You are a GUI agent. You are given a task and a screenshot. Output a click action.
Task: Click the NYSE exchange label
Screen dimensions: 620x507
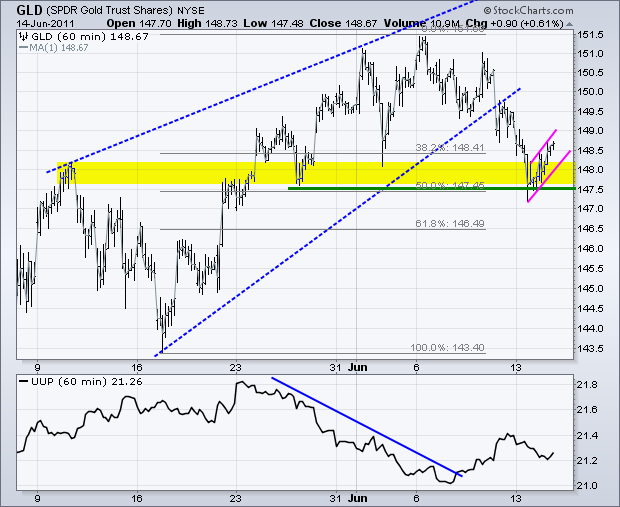pos(191,11)
